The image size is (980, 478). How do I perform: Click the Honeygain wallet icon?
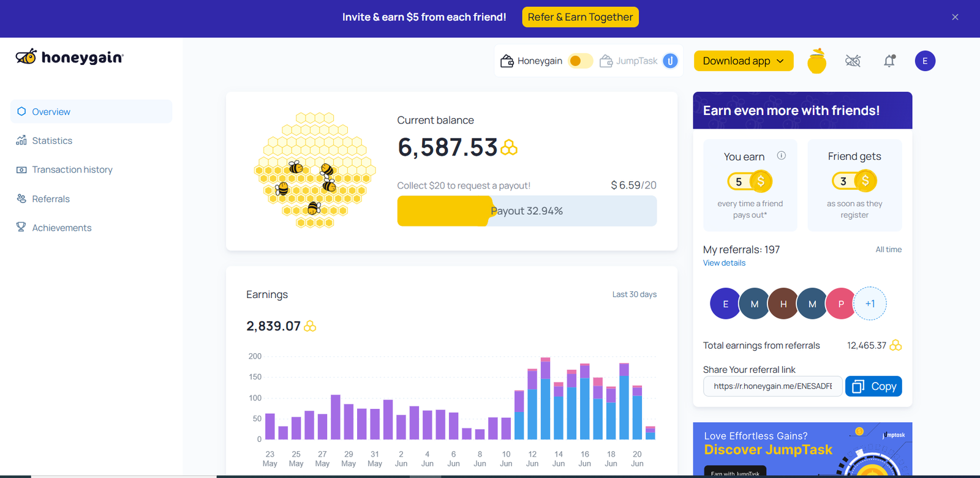tap(507, 61)
